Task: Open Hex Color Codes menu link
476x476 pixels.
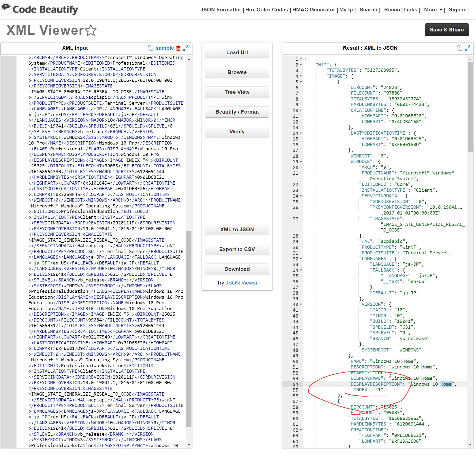Action: (x=267, y=10)
